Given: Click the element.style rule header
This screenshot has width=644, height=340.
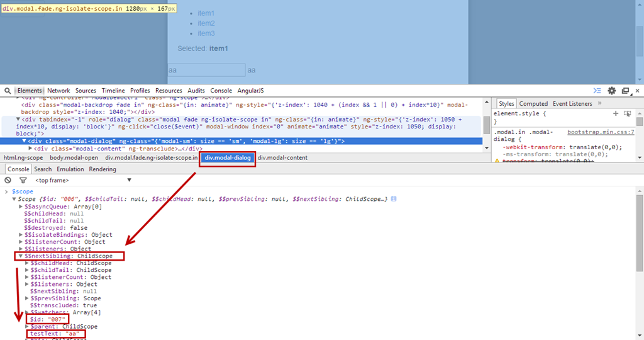Looking at the screenshot, I should [x=519, y=113].
